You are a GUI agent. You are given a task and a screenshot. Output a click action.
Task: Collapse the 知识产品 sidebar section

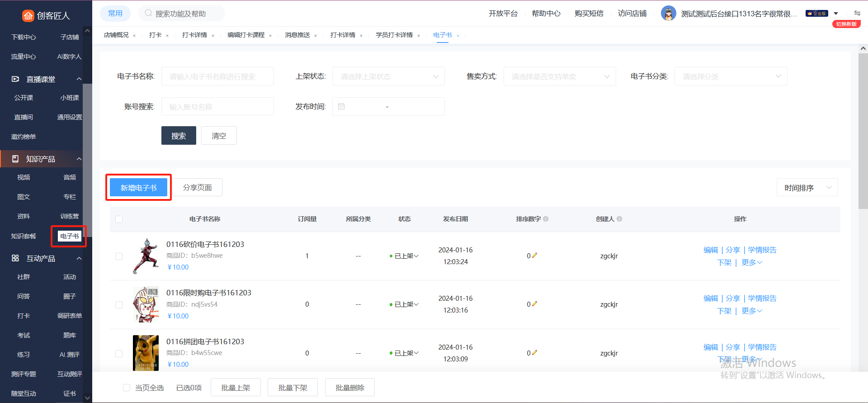pos(79,159)
